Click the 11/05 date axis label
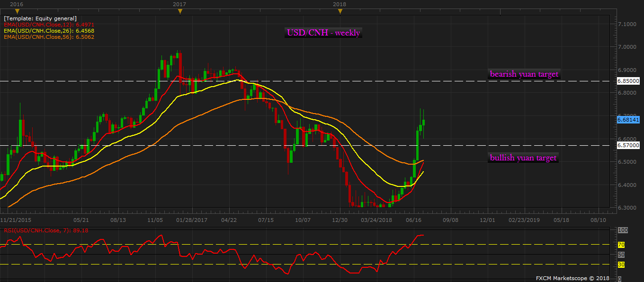This screenshot has width=644, height=282. point(155,220)
